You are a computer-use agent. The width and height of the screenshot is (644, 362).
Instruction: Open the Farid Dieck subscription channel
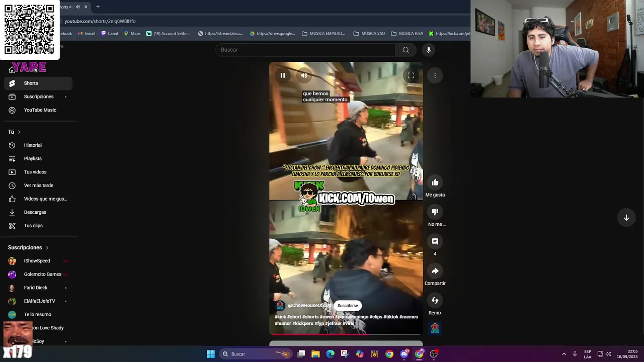click(38, 288)
